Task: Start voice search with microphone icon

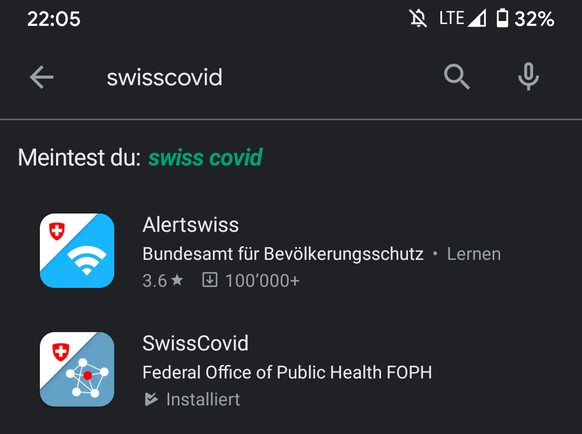Action: (x=528, y=77)
